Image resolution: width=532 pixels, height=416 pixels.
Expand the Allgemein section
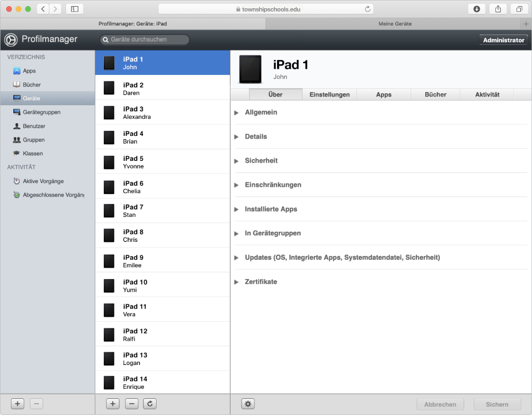(x=237, y=113)
